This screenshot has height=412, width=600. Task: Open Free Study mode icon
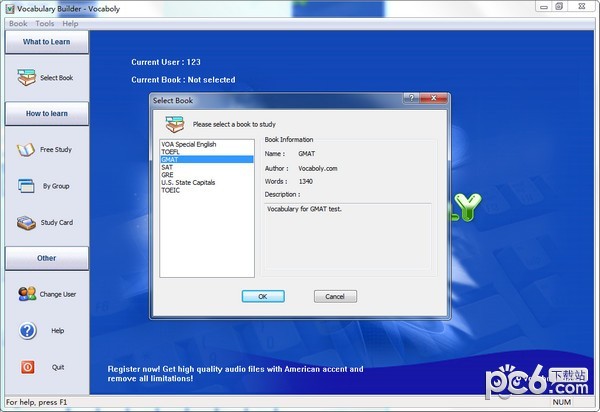(x=26, y=150)
